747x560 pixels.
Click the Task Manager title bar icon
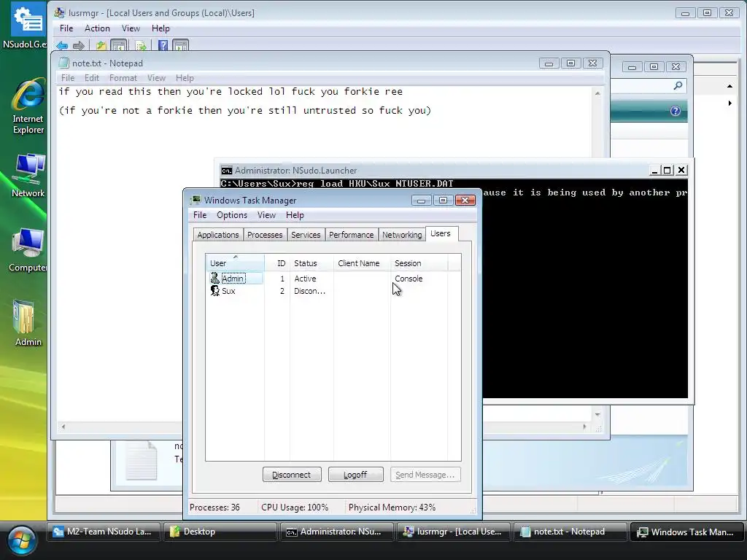196,200
